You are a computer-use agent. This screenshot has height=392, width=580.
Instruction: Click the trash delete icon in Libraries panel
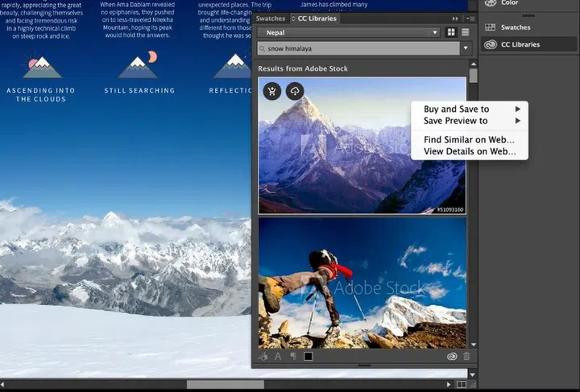[466, 357]
